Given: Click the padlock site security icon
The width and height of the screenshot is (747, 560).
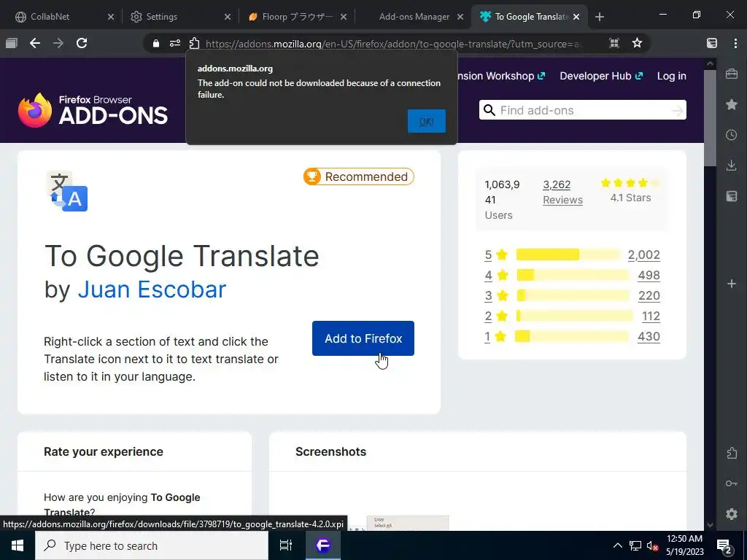Looking at the screenshot, I should pyautogui.click(x=156, y=43).
